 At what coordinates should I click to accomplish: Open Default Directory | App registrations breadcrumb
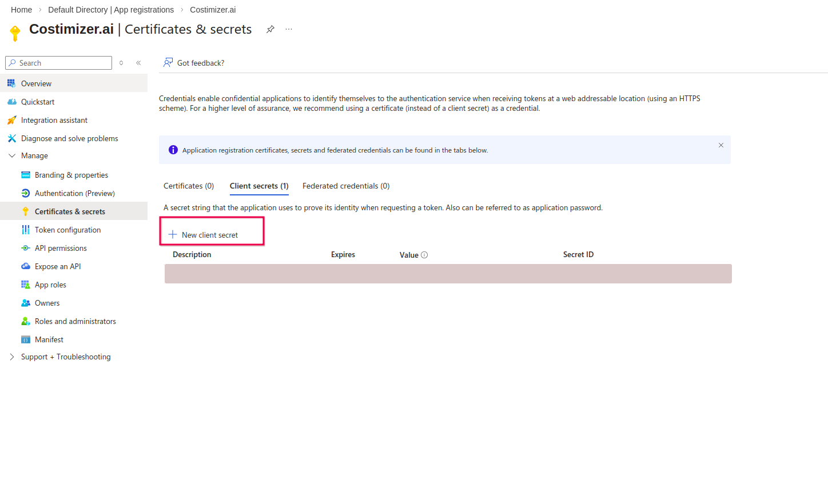pyautogui.click(x=111, y=10)
